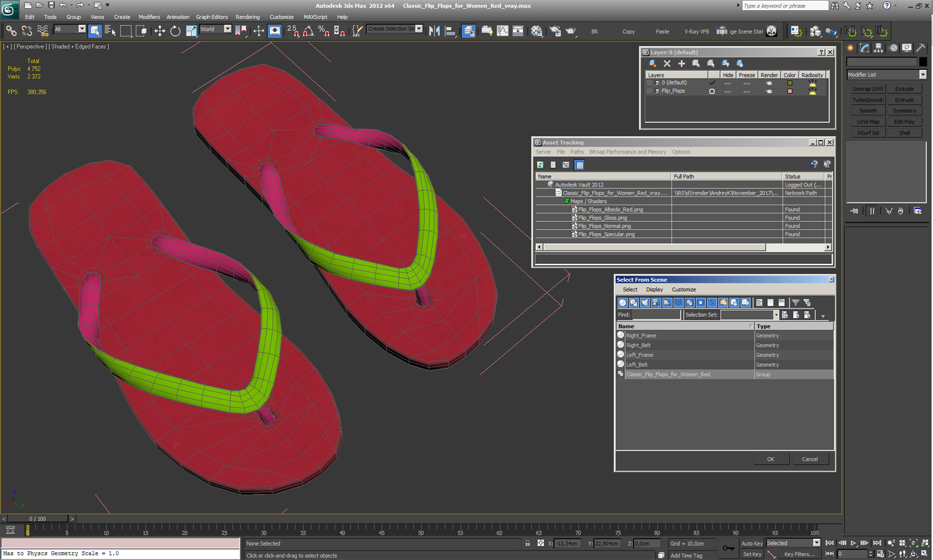Image resolution: width=933 pixels, height=560 pixels.
Task: Open the Display command panel tab
Action: point(907,48)
